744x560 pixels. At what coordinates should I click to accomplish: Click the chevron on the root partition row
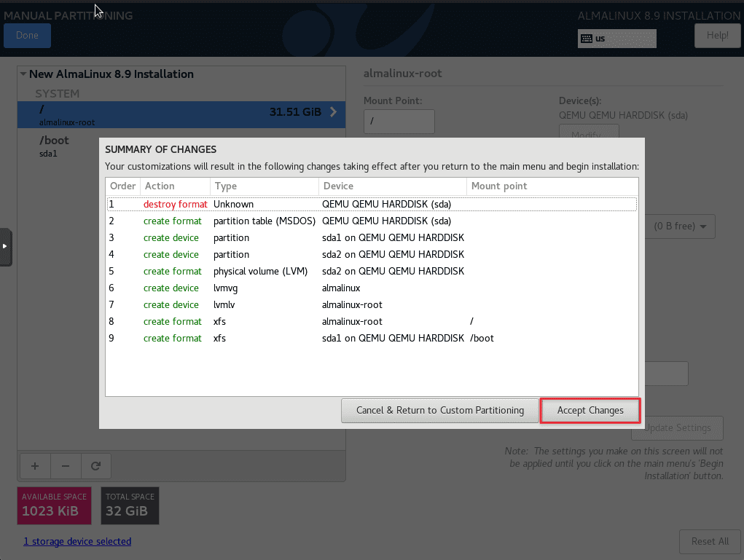click(333, 112)
